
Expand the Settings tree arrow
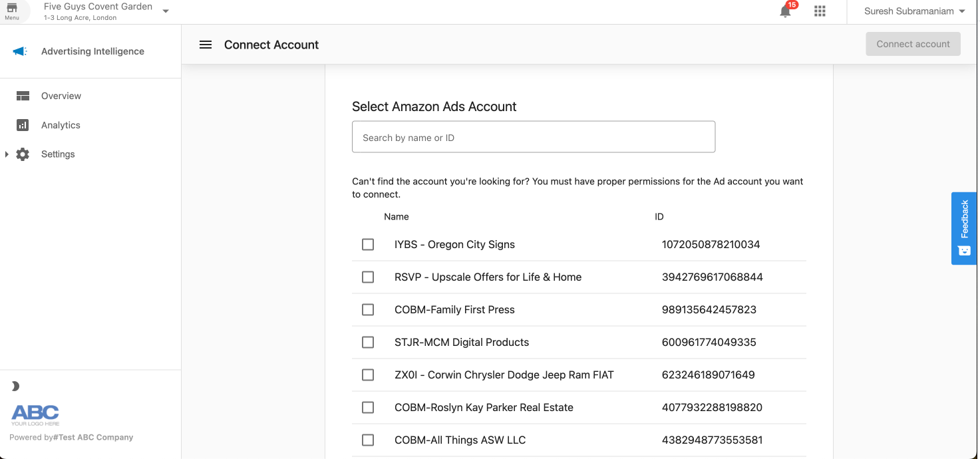pos(7,154)
